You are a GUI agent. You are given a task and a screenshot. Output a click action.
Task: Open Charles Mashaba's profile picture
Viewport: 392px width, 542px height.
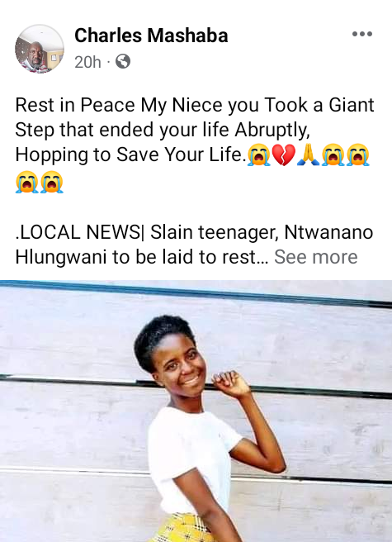tap(40, 49)
